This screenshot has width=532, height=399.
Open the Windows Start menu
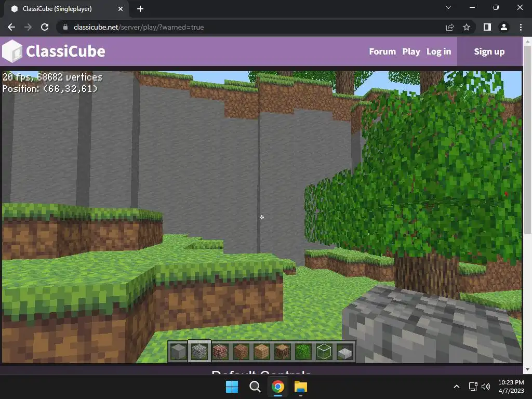232,387
